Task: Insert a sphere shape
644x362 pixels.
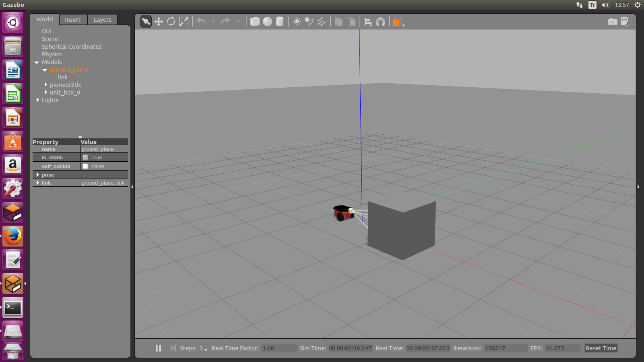Action: pyautogui.click(x=267, y=22)
